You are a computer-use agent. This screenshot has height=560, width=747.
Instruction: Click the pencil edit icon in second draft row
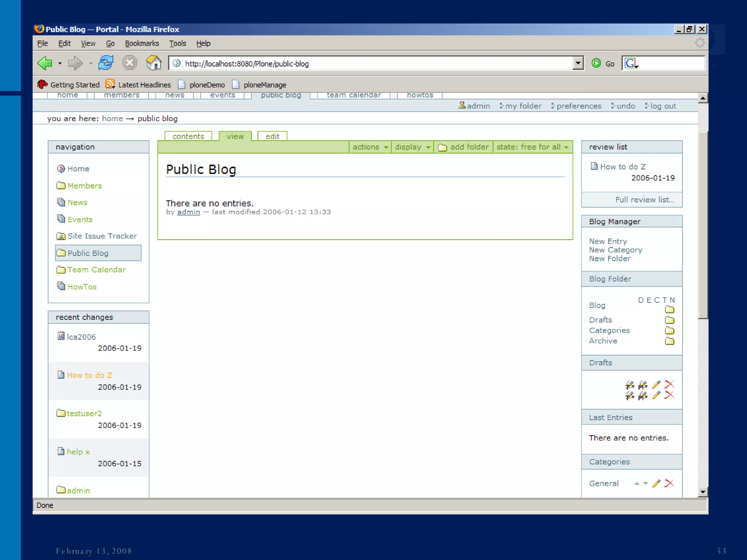point(656,395)
